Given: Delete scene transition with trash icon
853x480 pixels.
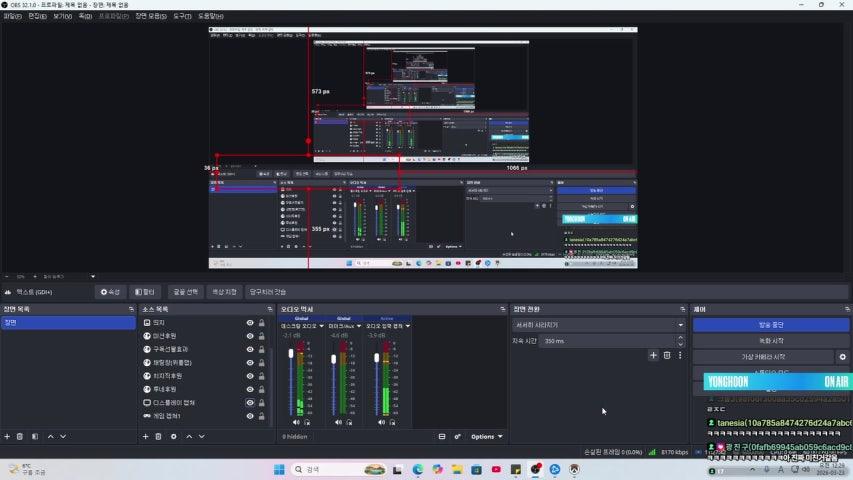Looking at the screenshot, I should point(667,355).
